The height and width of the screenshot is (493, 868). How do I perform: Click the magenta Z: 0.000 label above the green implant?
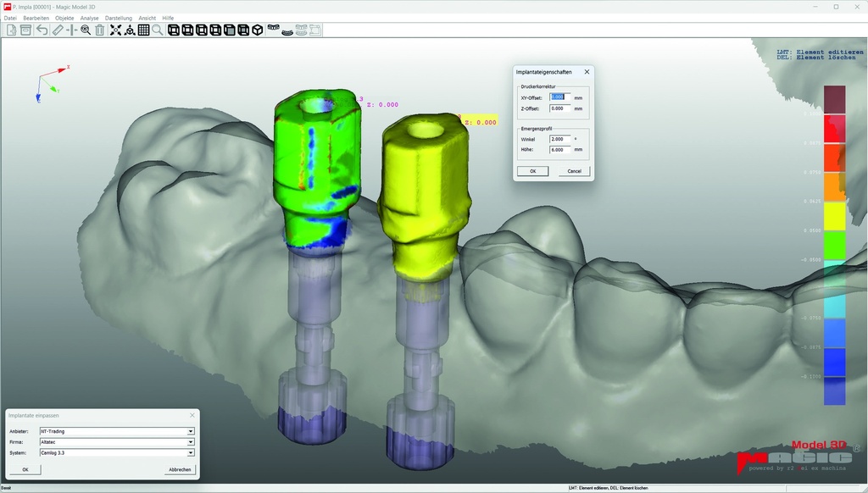[382, 104]
